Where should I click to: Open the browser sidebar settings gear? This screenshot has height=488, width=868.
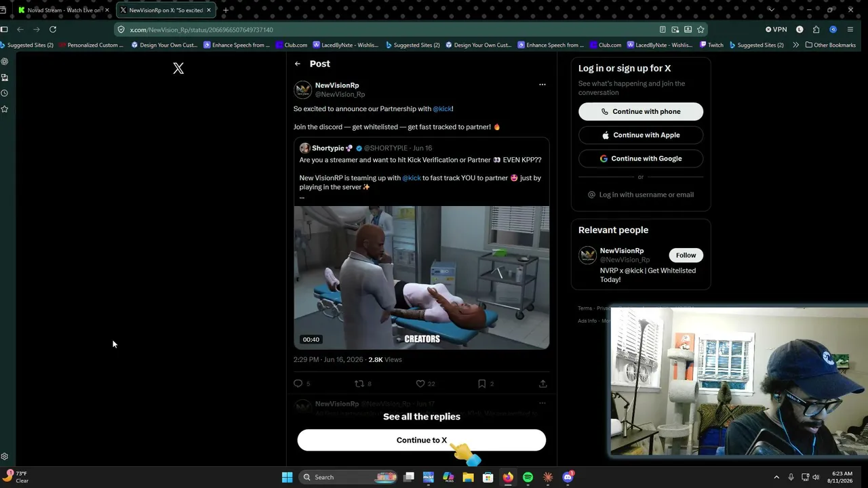(5, 457)
